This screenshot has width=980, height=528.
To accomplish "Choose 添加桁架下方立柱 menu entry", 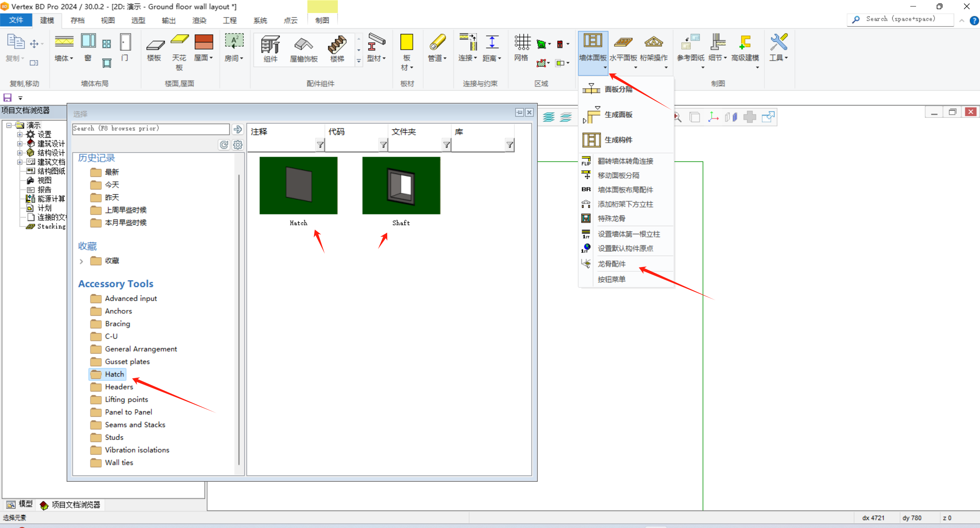I will coord(625,204).
